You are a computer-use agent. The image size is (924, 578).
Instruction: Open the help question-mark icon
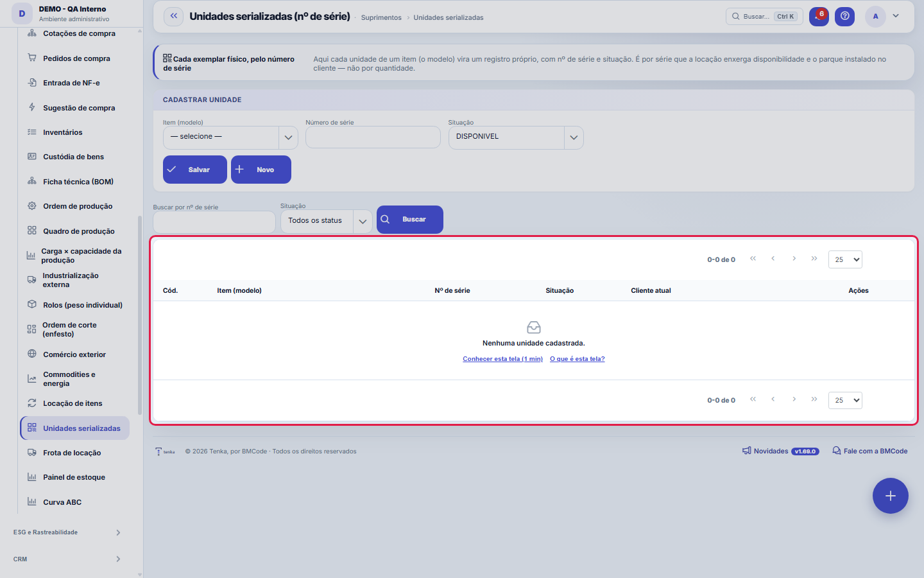[845, 17]
